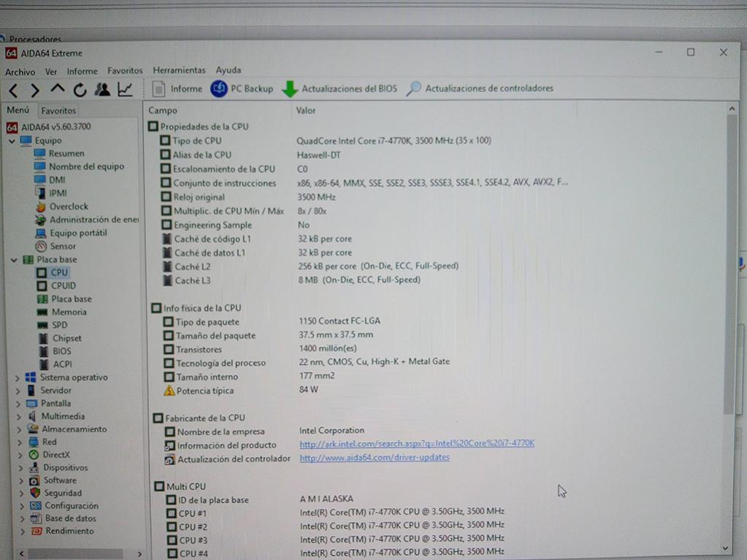Expand the Almacenamiento node
The width and height of the screenshot is (747, 560).
point(20,429)
